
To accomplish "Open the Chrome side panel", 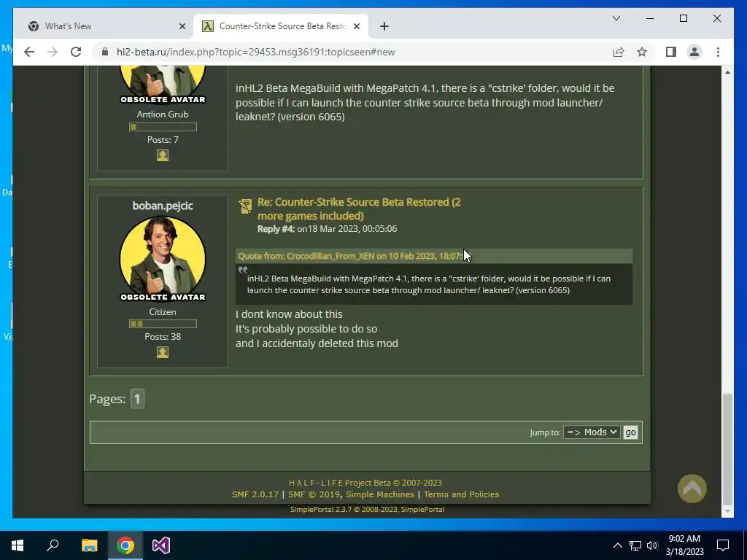I will (x=671, y=52).
